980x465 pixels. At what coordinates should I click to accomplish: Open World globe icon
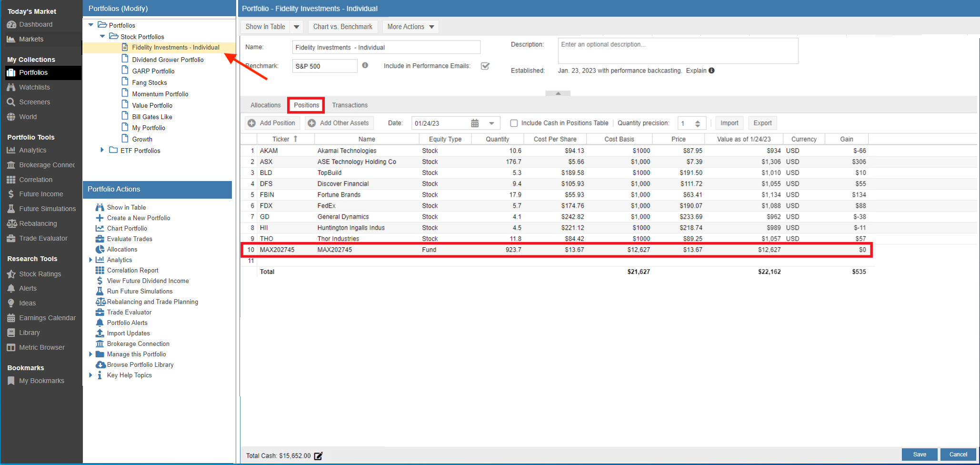(x=11, y=117)
